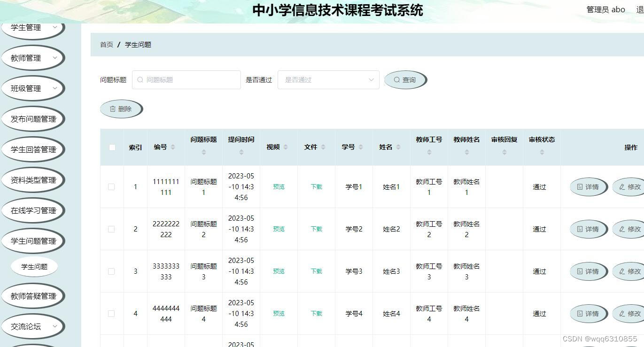Click the 姓名3 cell
Viewport: 644px width, 347px height.
point(391,271)
